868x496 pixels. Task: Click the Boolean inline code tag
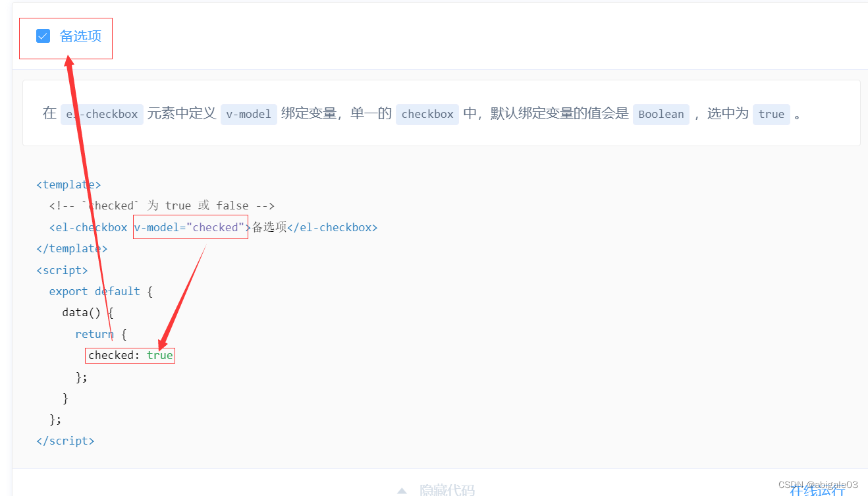point(661,114)
